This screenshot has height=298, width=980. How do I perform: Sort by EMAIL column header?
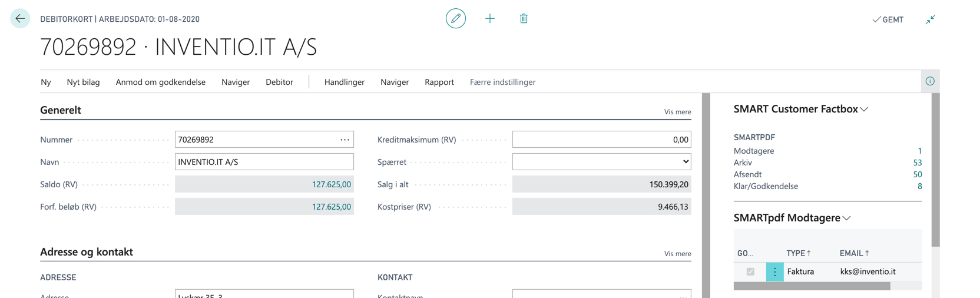click(855, 253)
